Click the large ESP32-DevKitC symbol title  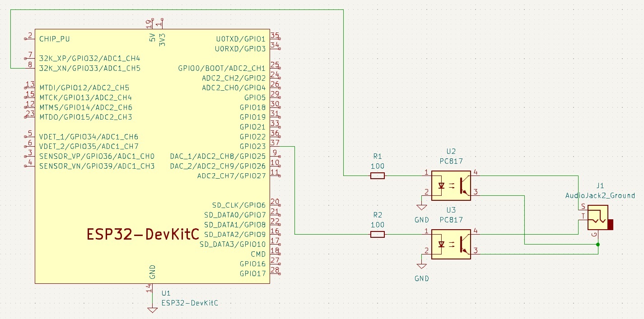143,235
